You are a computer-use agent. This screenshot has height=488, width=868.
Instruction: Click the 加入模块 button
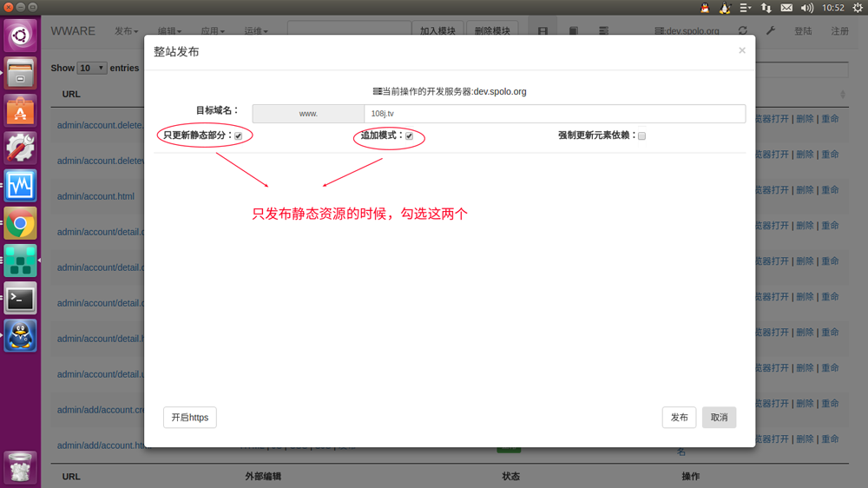click(437, 30)
